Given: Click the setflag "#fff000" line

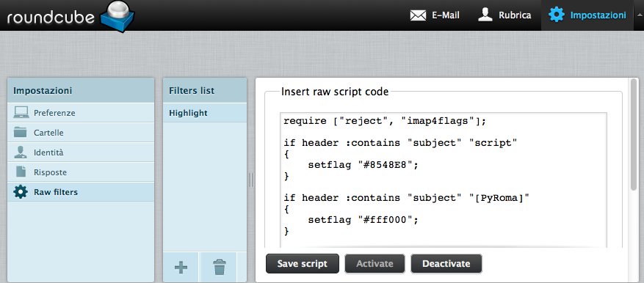Looking at the screenshot, I should tap(363, 220).
